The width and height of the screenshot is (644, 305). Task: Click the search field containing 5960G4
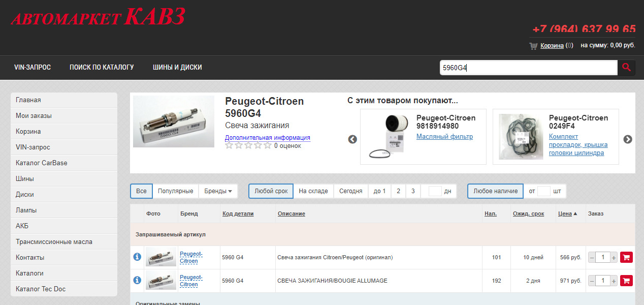[x=528, y=68]
